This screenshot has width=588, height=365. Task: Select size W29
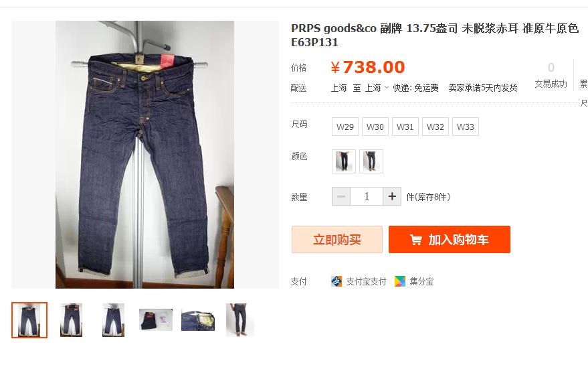345,127
